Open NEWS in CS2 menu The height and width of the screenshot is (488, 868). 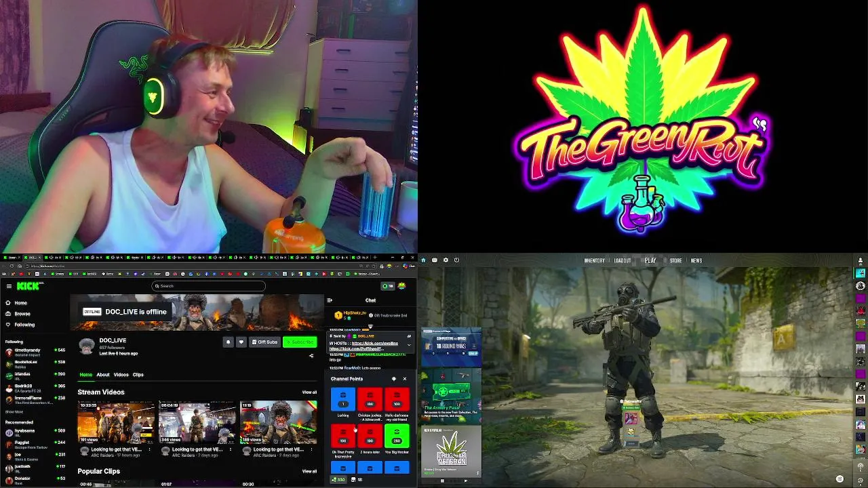point(696,261)
